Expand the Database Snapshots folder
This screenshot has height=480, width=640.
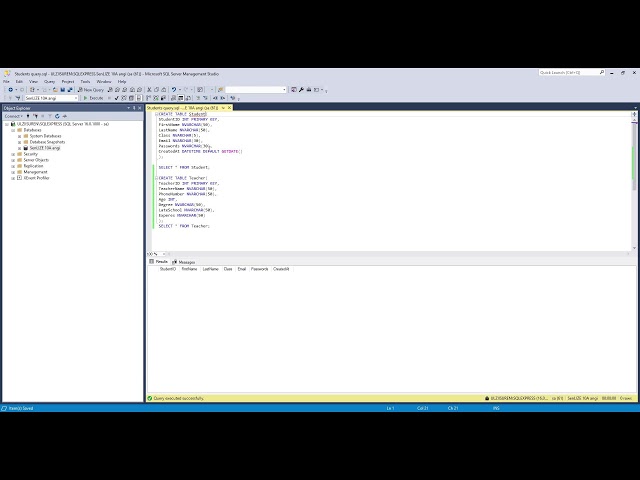[x=20, y=142]
